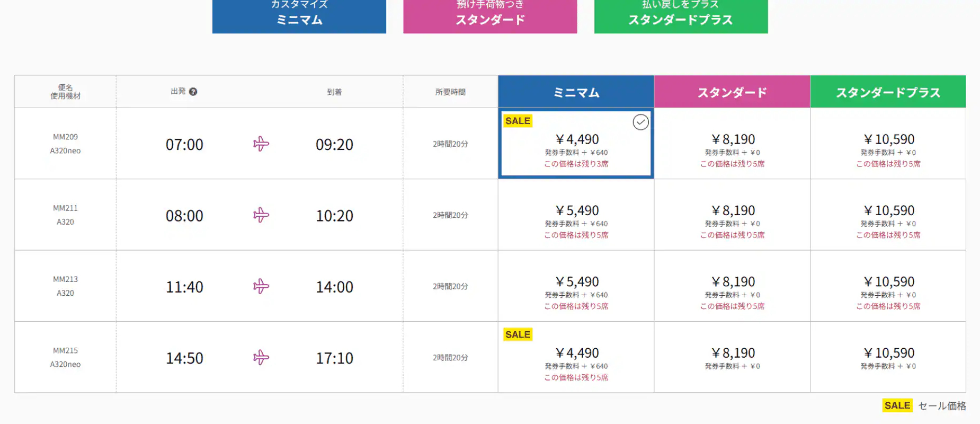Click the SALE legend icon at bottom right
The height and width of the screenshot is (424, 980).
897,405
